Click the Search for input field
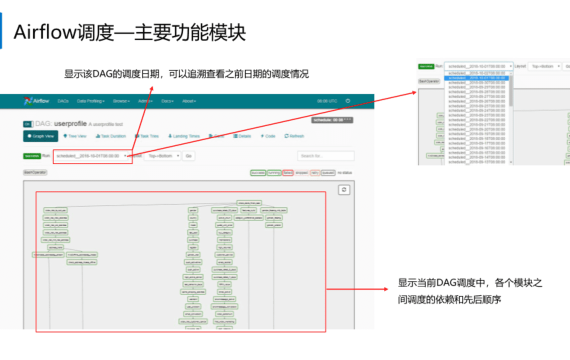The width and height of the screenshot is (570, 360). point(326,156)
